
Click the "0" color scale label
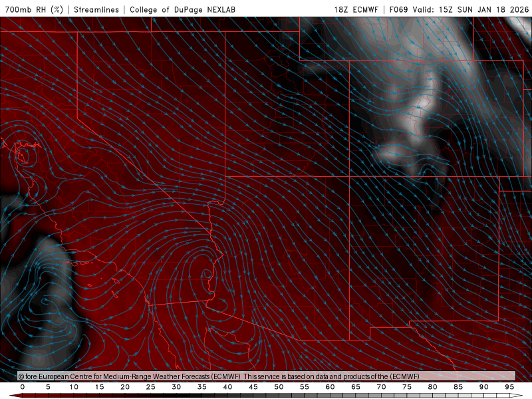(23, 387)
